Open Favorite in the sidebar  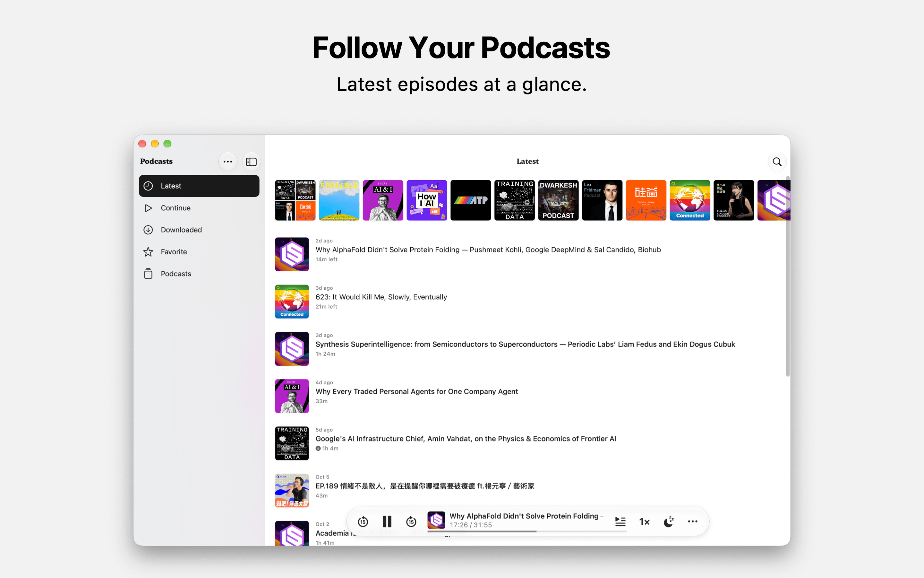[199, 252]
